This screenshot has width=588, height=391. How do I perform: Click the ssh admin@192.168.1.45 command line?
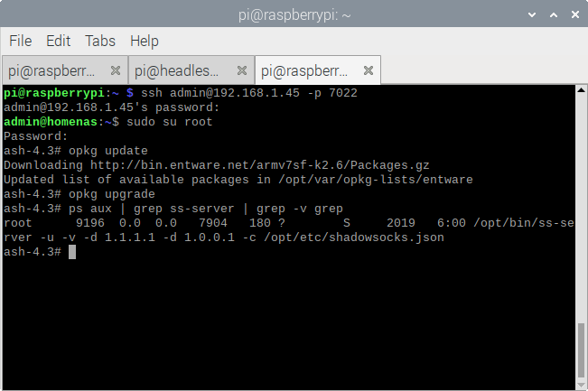pos(181,93)
